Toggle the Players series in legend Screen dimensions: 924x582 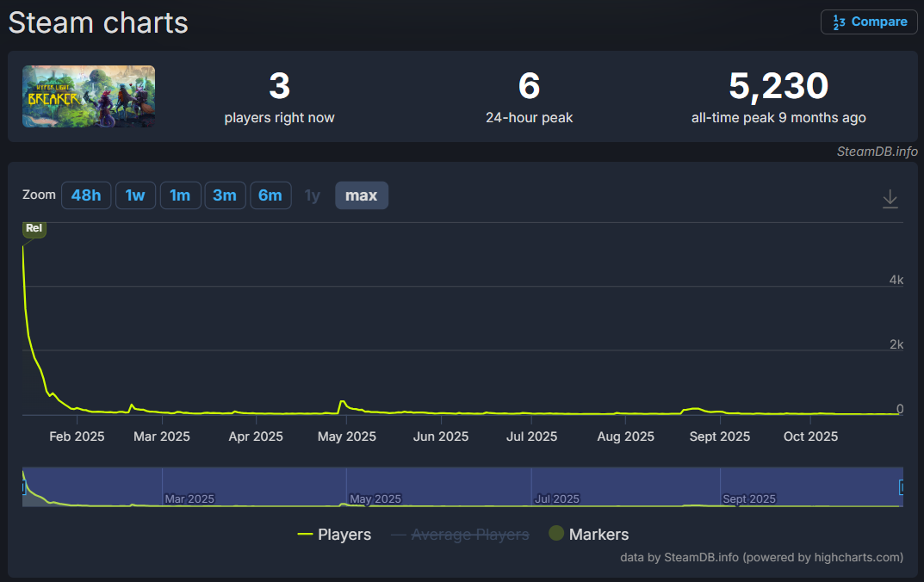334,535
